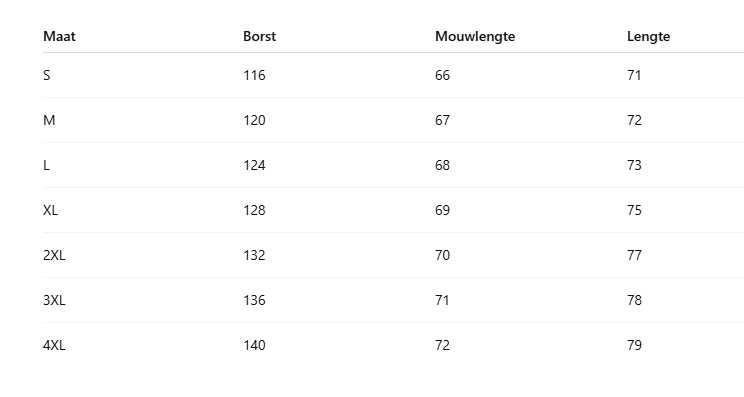Select the 2XL size row label
The image size is (744, 397).
coord(54,256)
